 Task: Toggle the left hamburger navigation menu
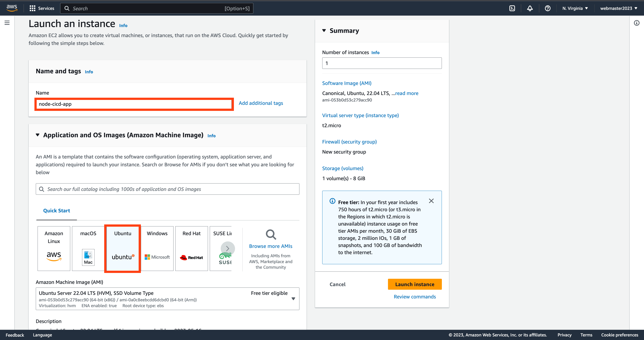pos(7,23)
